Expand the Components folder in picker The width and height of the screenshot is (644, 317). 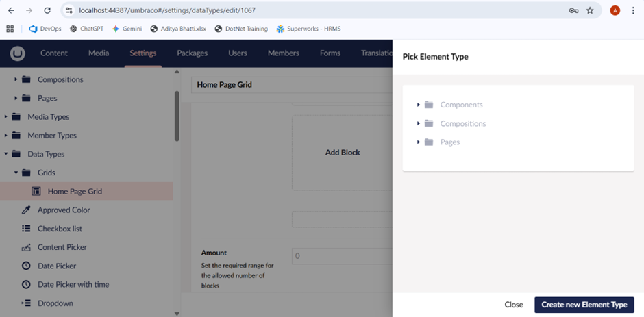[419, 105]
